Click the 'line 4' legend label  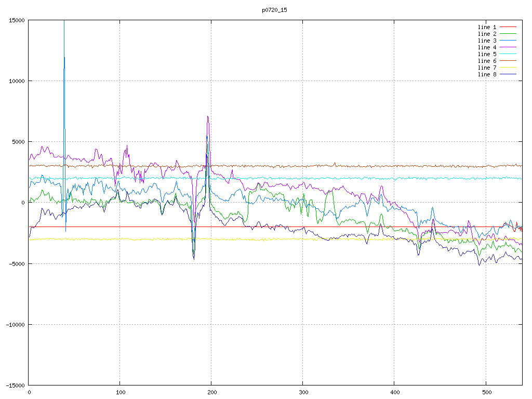[x=487, y=47]
